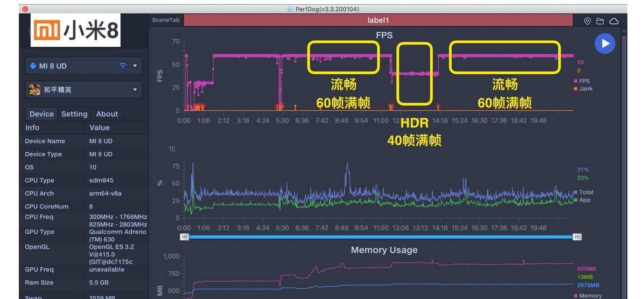Click the SceneTab label
The width and height of the screenshot is (644, 299).
(166, 20)
